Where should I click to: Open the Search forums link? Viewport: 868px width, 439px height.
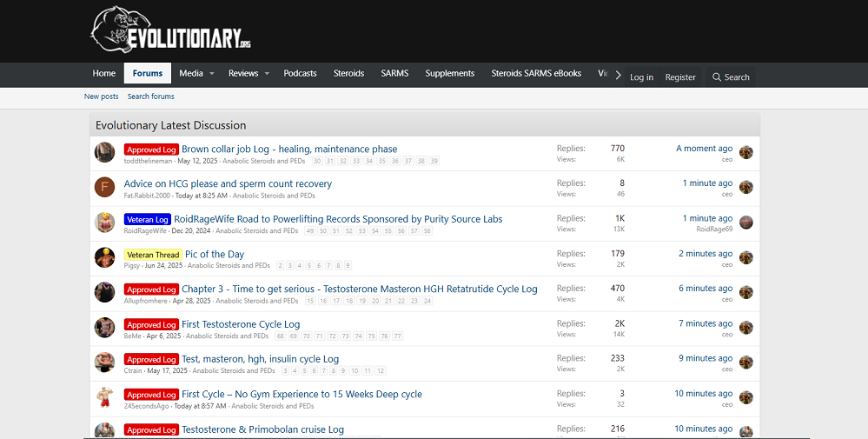click(x=150, y=96)
